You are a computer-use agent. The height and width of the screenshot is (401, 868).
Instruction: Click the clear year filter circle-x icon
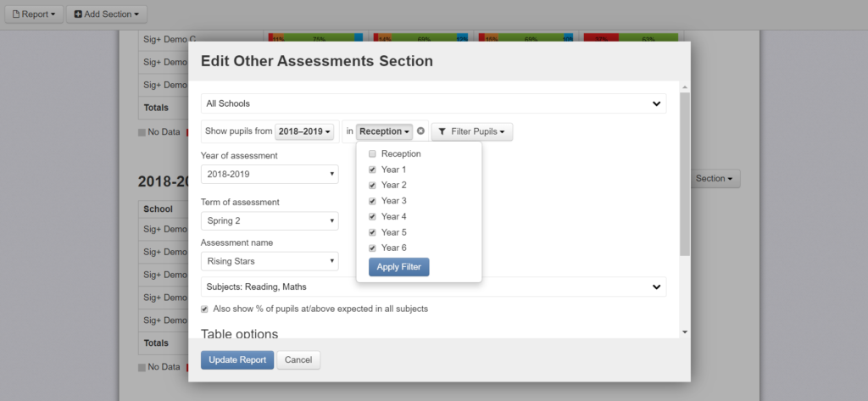click(x=420, y=131)
